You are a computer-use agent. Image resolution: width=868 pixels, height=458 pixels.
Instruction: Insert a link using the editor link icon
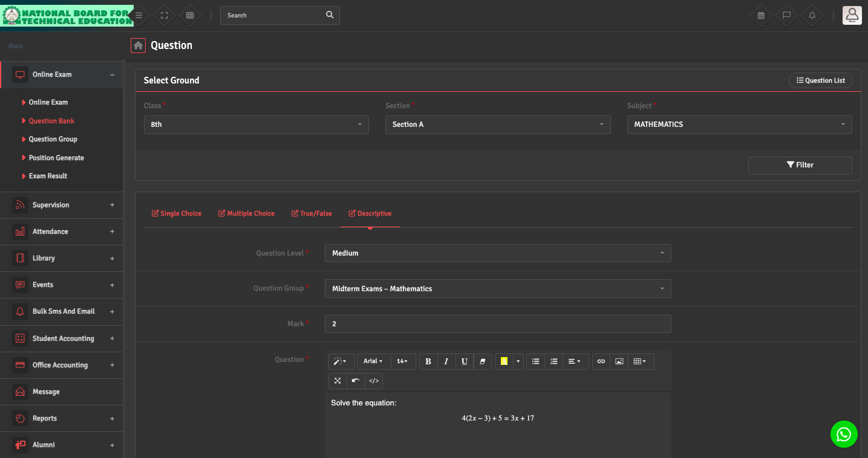[x=601, y=361]
